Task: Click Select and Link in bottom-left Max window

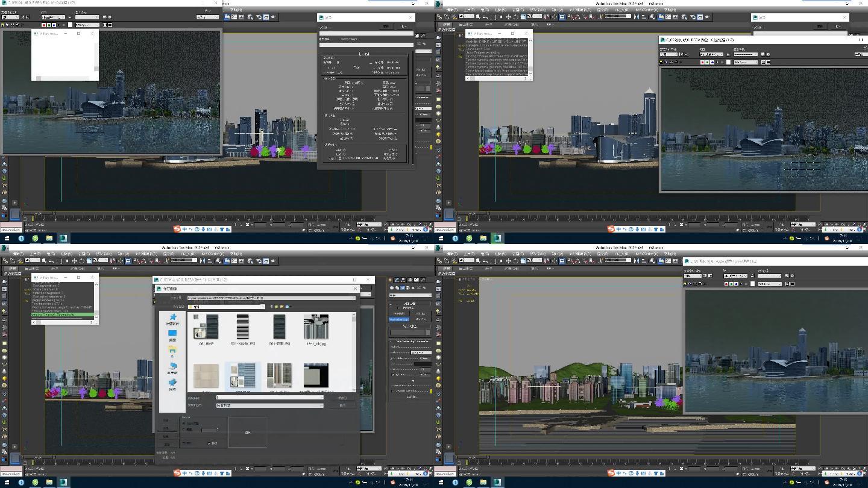Action: 5,260
